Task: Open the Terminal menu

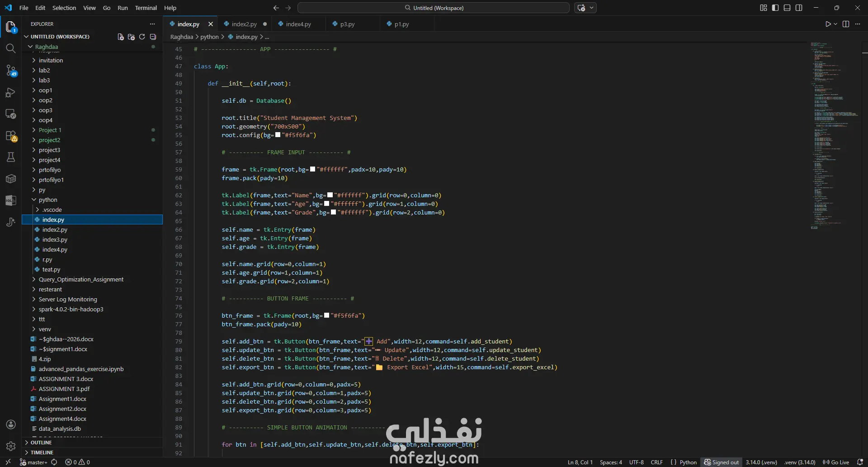Action: coord(146,8)
